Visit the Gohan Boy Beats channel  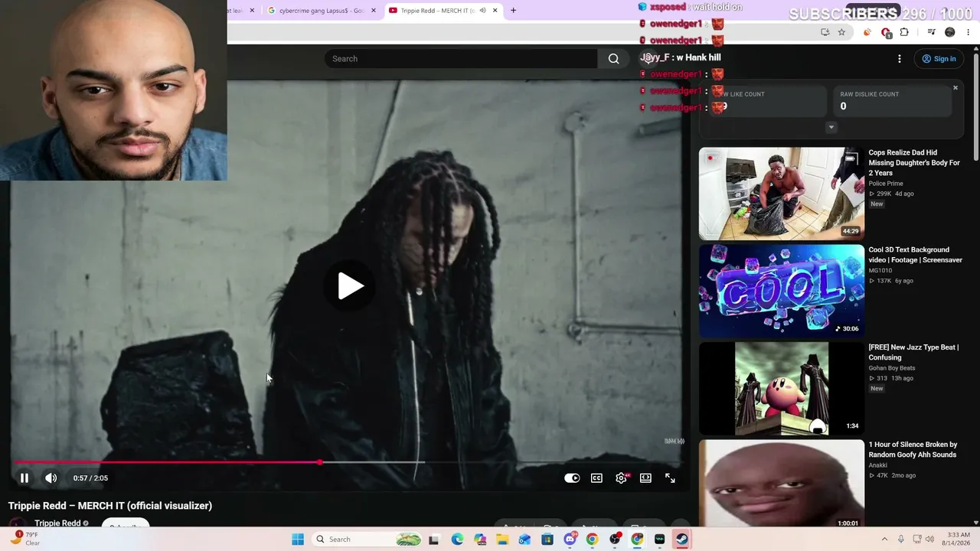pyautogui.click(x=892, y=368)
